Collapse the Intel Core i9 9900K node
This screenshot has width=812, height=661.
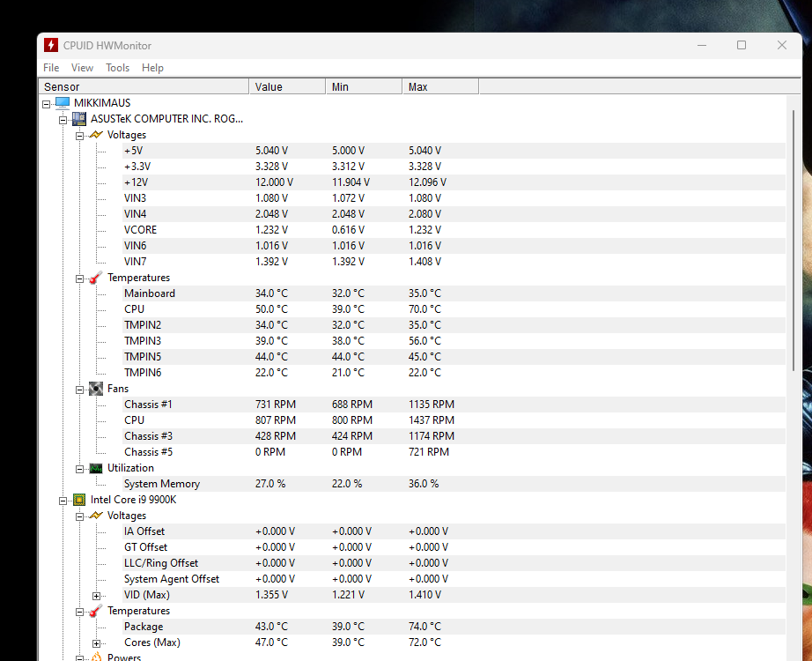pyautogui.click(x=63, y=501)
